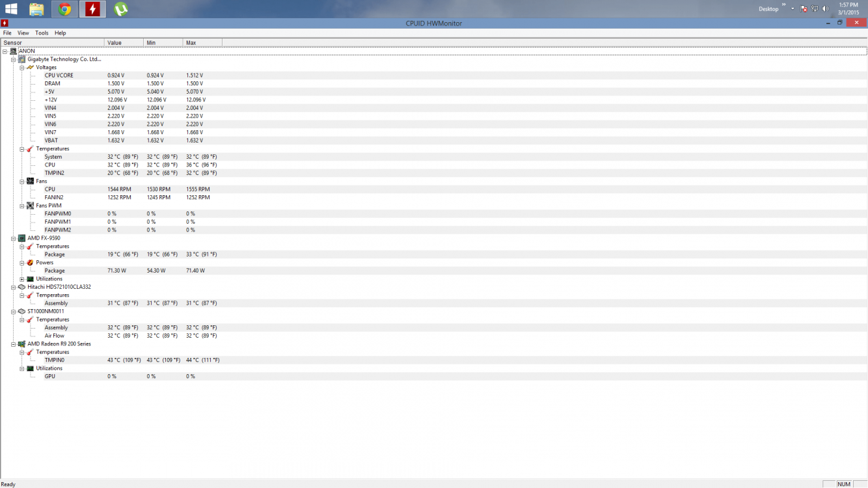The height and width of the screenshot is (488, 868).
Task: Collapse the Fans PWM group
Action: 21,206
